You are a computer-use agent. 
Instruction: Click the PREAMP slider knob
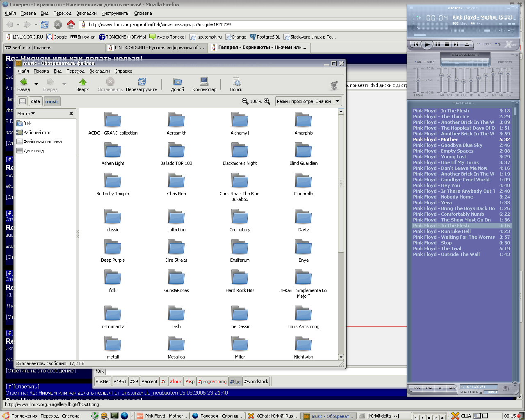pos(418,80)
